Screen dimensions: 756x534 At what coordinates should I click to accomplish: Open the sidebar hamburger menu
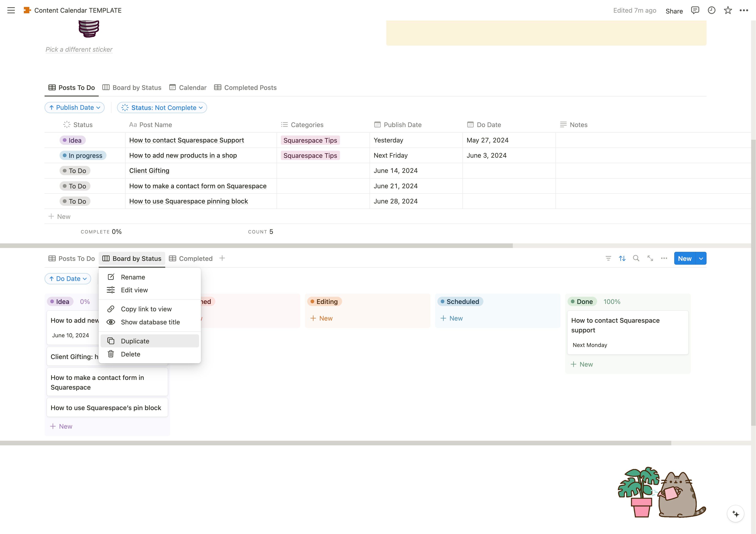[x=11, y=10]
